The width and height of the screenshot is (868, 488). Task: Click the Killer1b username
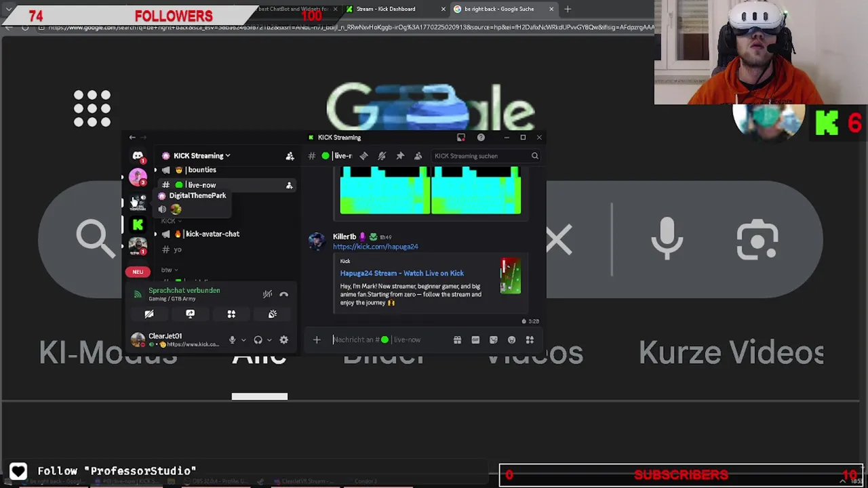[344, 237]
